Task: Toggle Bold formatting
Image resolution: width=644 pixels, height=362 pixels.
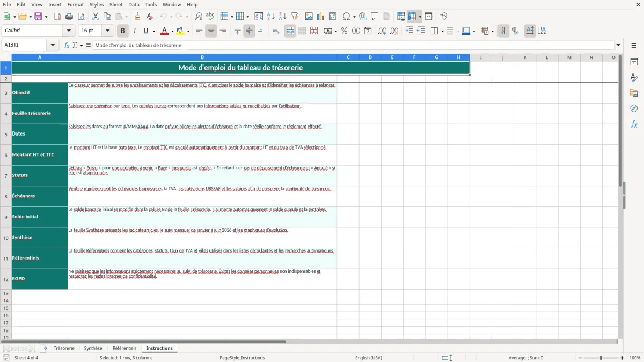Action: [x=122, y=31]
